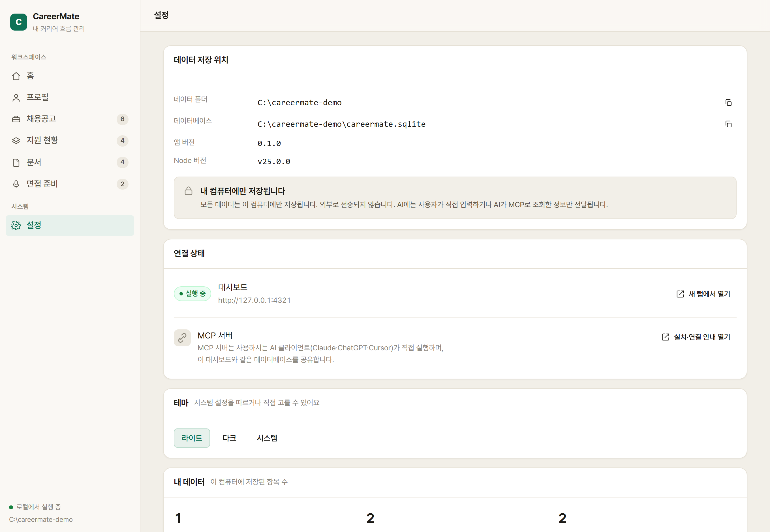Click the gear icon beside 설정
This screenshot has width=770, height=532.
[16, 226]
